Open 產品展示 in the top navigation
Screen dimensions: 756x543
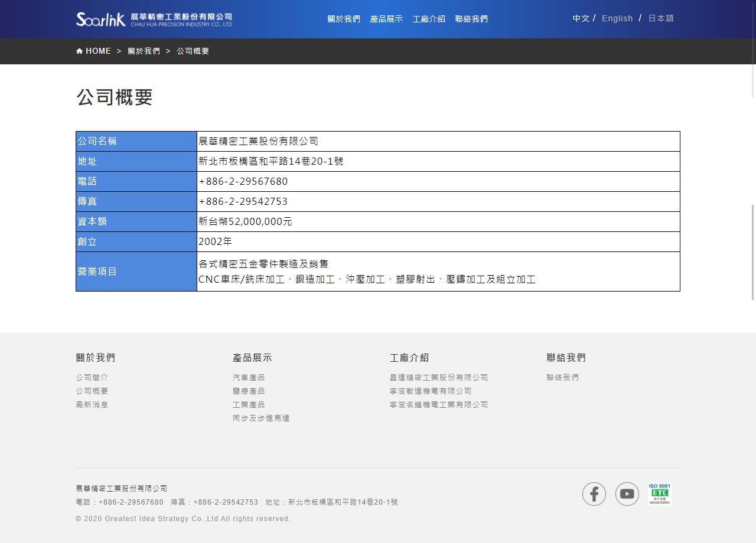pos(386,19)
